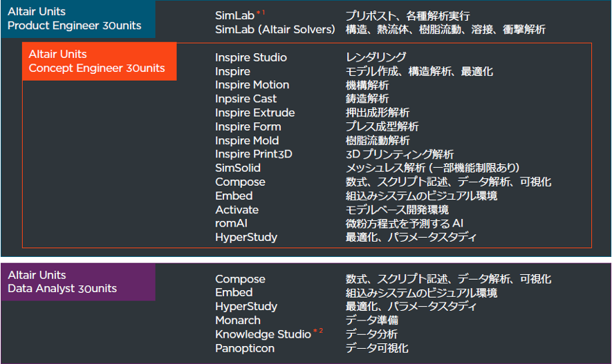Select 'SimSolid' product name

[x=238, y=168]
